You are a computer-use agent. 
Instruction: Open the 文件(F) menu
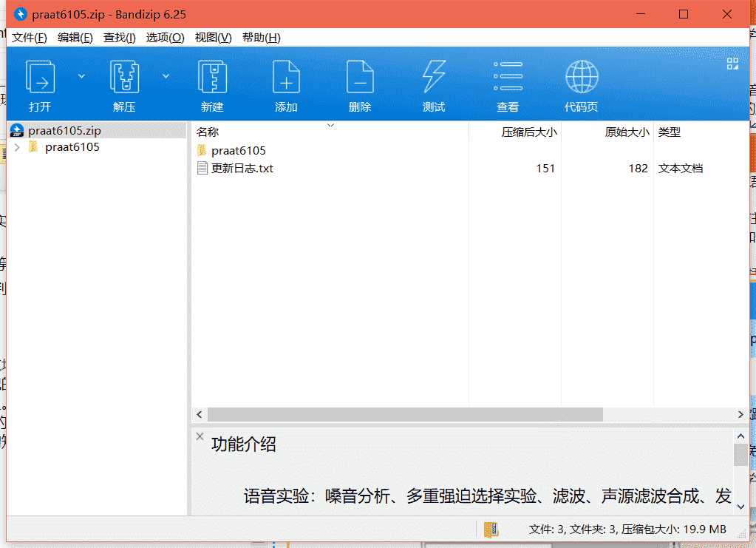pyautogui.click(x=30, y=38)
